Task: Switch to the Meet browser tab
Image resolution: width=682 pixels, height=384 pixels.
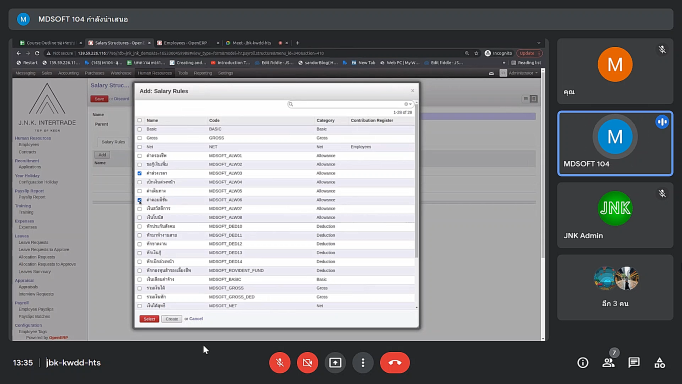Action: [x=257, y=43]
